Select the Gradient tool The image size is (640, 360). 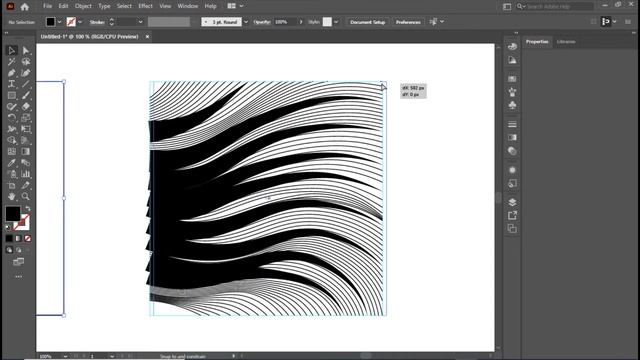point(26,151)
